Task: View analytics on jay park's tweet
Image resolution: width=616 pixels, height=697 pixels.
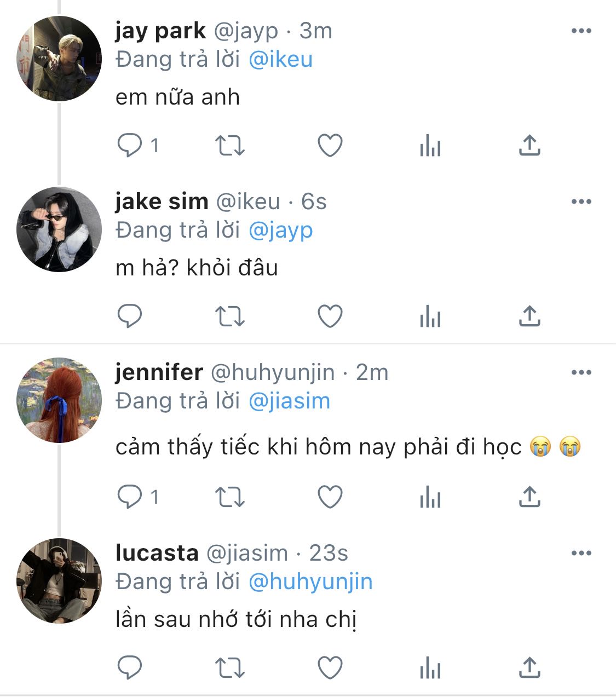Action: (x=430, y=146)
